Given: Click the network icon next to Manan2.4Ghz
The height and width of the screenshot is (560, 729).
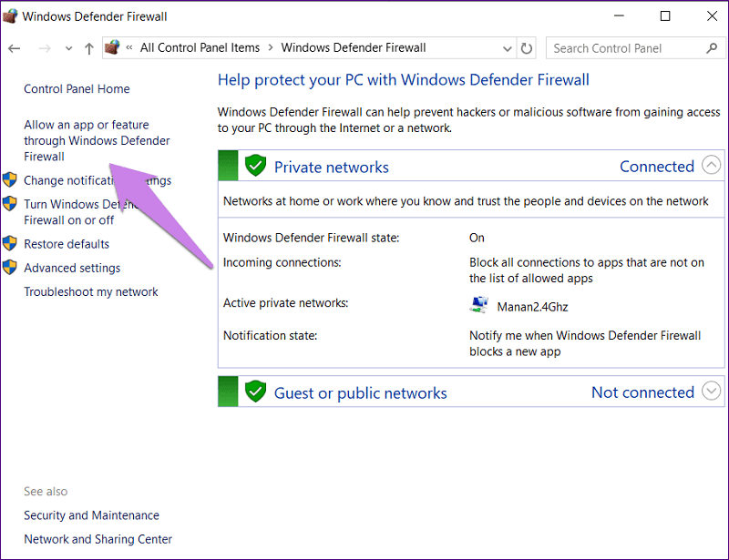Looking at the screenshot, I should click(478, 303).
